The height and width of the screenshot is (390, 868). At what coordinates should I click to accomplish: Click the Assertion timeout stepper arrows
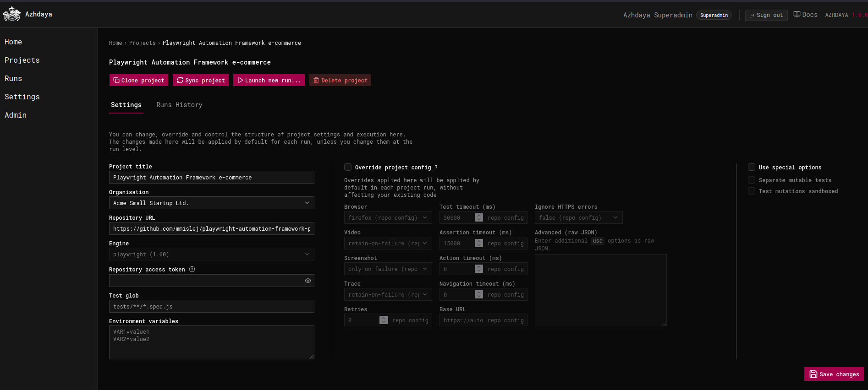coord(479,243)
